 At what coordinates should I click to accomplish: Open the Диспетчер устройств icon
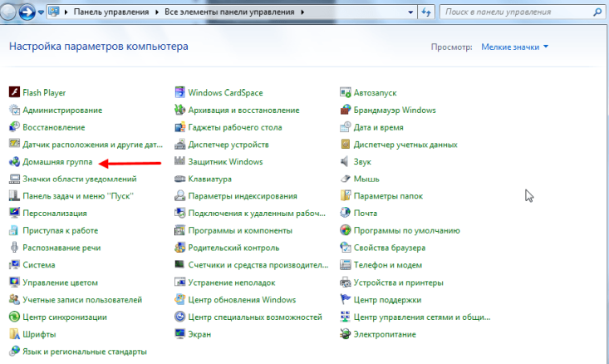[179, 145]
